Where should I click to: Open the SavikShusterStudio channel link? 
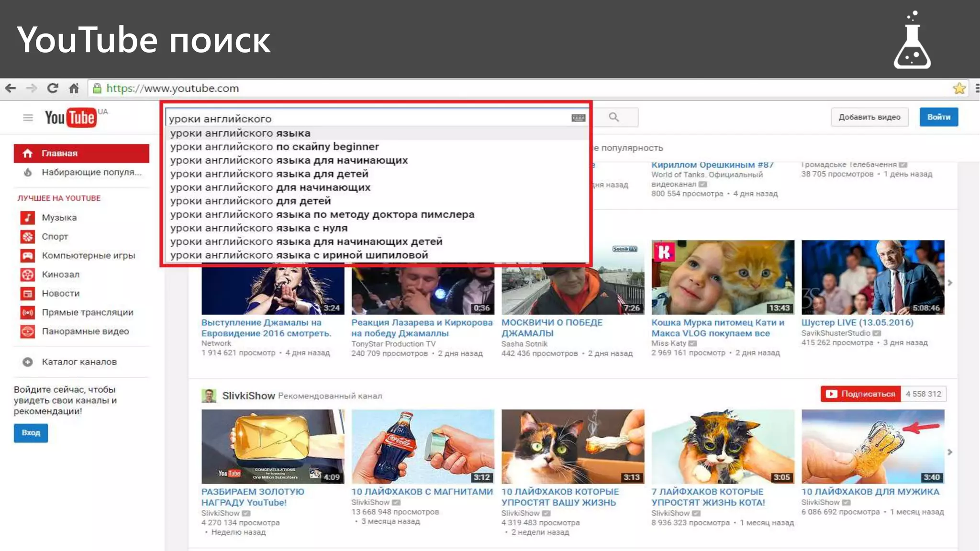836,333
